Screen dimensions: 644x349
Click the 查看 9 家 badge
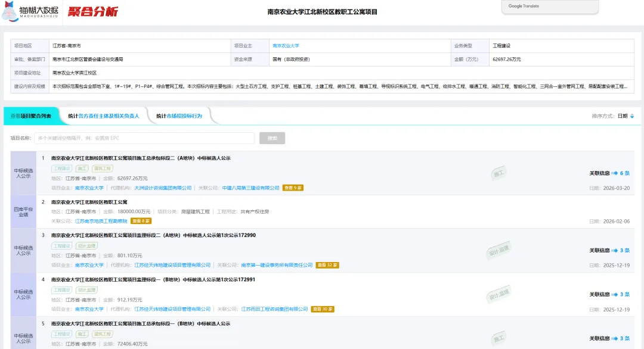point(293,188)
